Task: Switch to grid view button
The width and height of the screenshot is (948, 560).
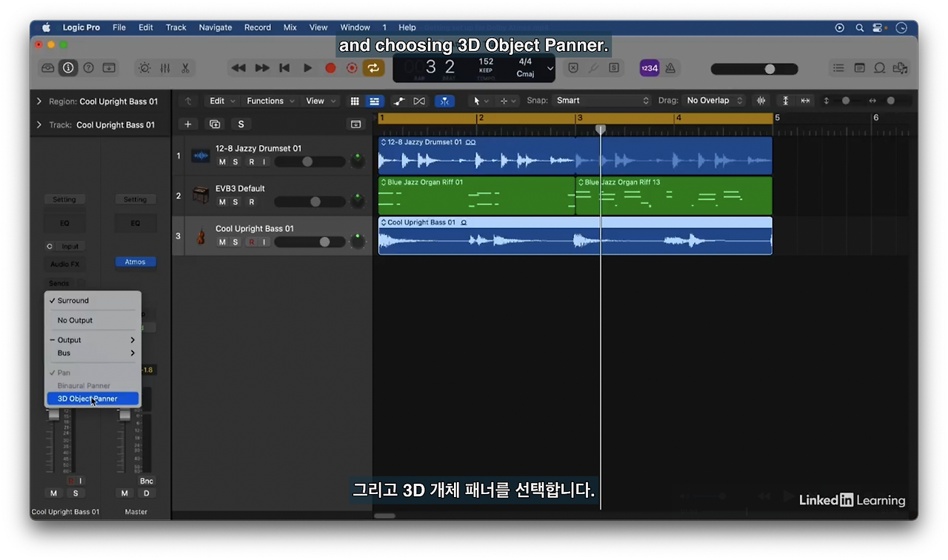Action: tap(355, 101)
